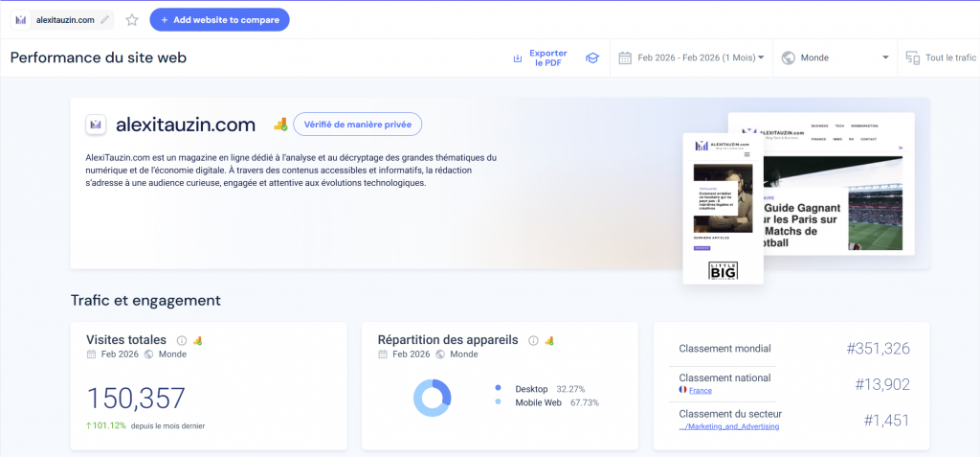Screen dimensions: 980x457
Task: Click Add website to compare button
Action: pos(219,19)
